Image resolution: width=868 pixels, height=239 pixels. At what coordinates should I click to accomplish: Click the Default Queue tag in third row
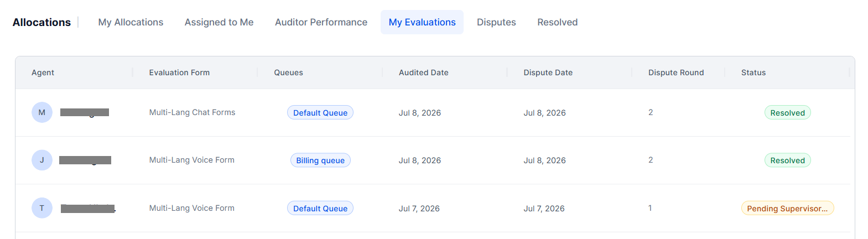coord(320,209)
